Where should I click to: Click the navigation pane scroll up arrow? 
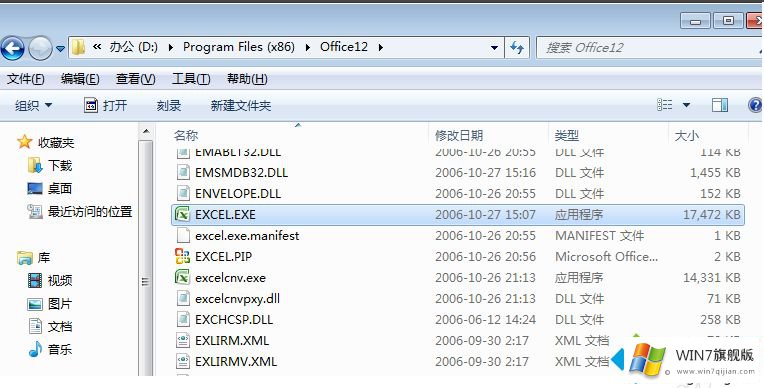146,132
